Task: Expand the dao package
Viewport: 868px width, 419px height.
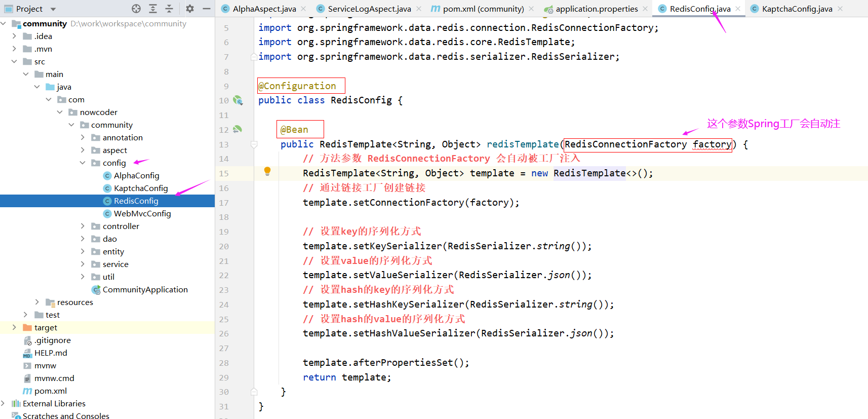Action: click(83, 239)
